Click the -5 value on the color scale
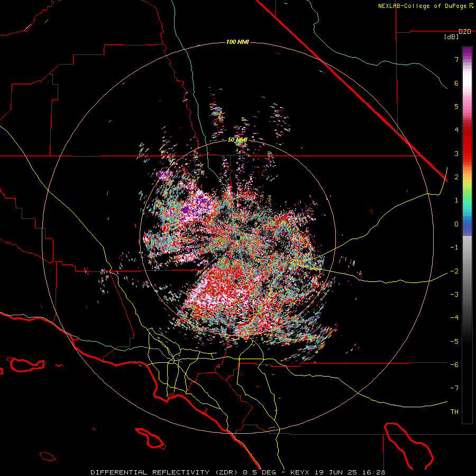Screen dimensions: 476x476 click(x=454, y=341)
